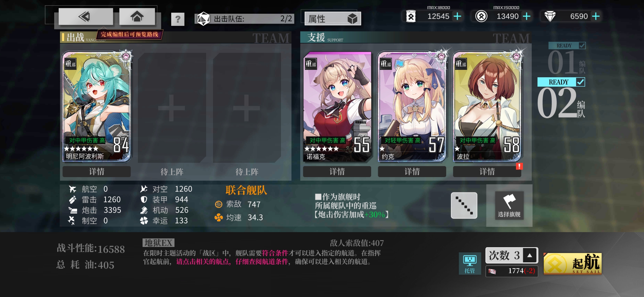Toggle READY checkbox for fleet 02

(x=580, y=82)
